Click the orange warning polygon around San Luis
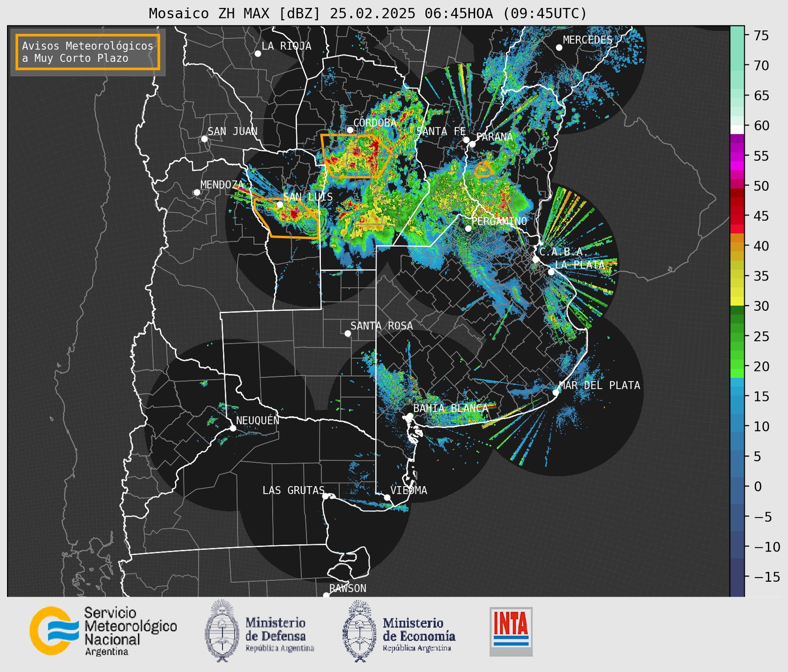This screenshot has height=672, width=788. pos(286,218)
